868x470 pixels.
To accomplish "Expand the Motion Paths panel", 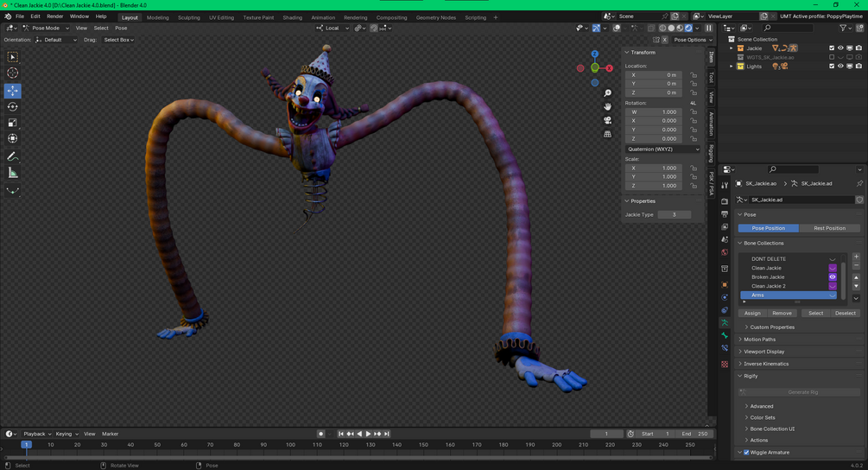I will click(759, 340).
